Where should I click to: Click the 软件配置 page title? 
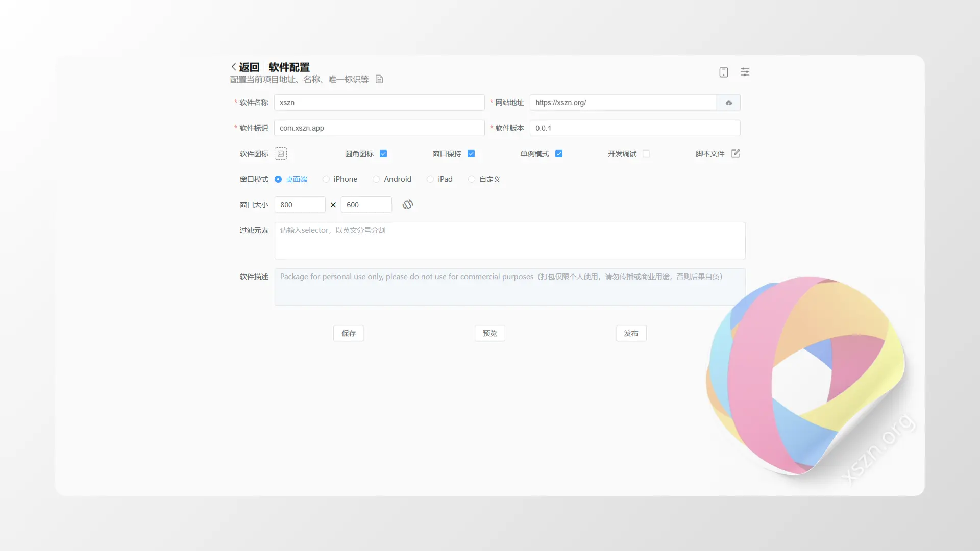click(289, 67)
